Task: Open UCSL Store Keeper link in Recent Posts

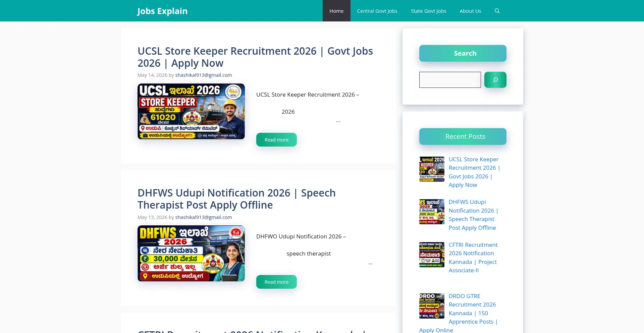Action: coord(474,172)
